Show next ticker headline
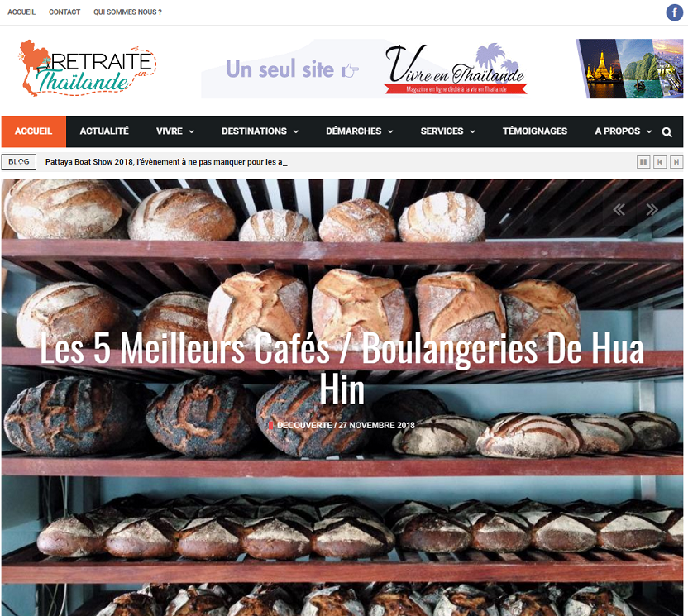The width and height of the screenshot is (688, 616). tap(676, 162)
